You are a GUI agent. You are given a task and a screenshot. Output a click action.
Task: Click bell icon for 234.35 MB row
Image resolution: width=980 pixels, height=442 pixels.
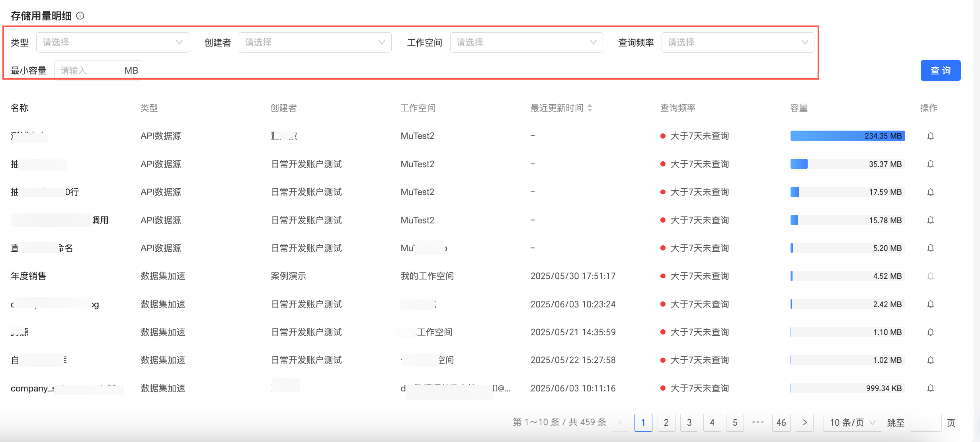pos(930,136)
